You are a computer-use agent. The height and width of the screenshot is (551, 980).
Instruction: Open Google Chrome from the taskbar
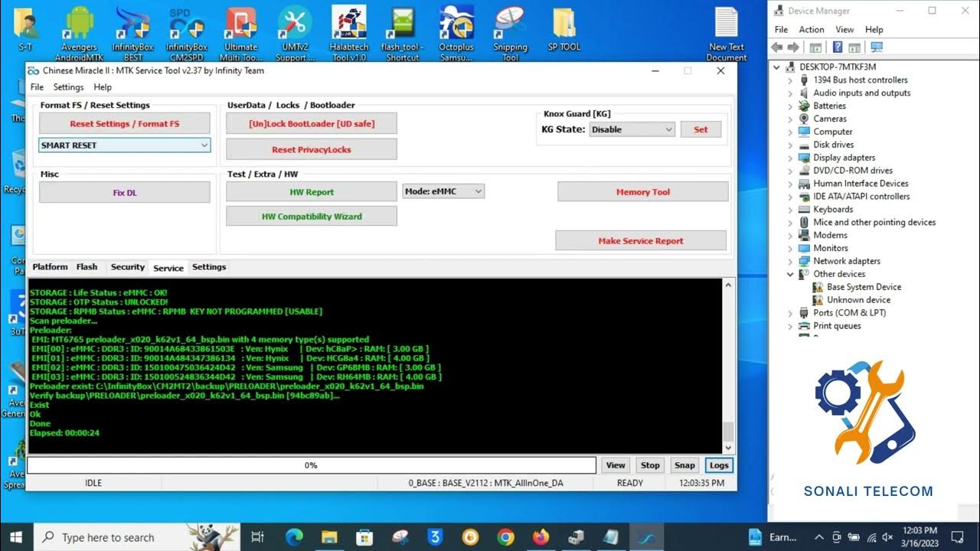pyautogui.click(x=505, y=536)
